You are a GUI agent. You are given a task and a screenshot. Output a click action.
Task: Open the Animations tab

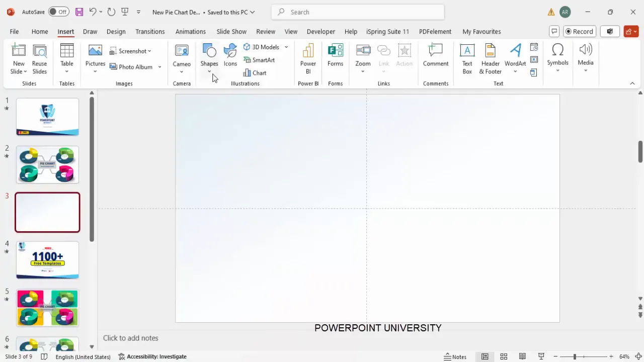[190, 31]
